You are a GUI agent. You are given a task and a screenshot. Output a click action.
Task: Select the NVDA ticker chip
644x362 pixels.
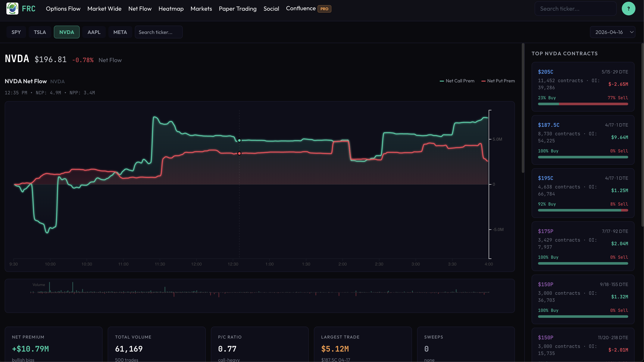66,32
